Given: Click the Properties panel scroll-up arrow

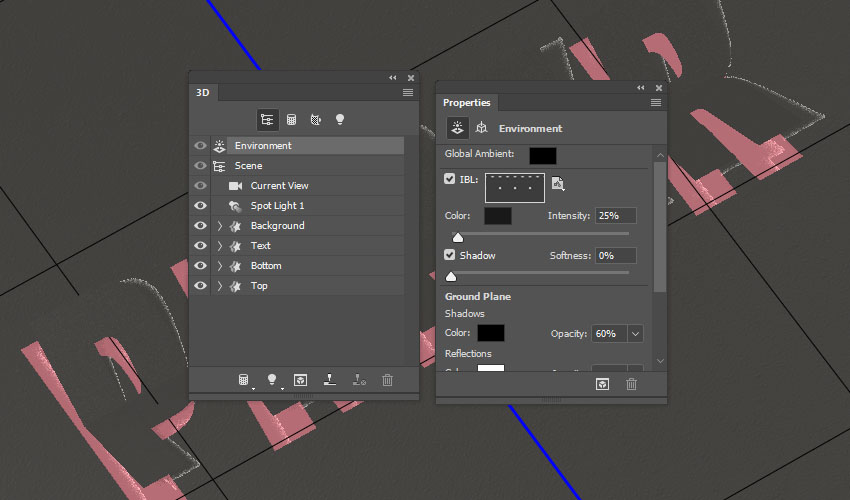Looking at the screenshot, I should [660, 155].
